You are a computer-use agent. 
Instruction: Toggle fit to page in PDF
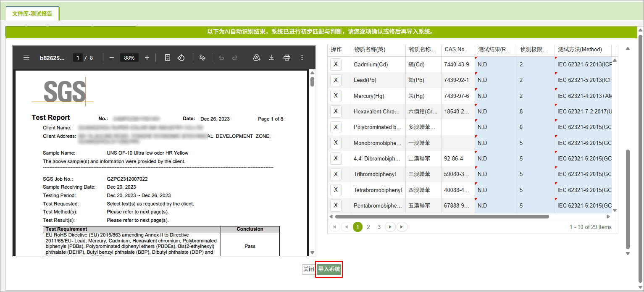pos(168,58)
